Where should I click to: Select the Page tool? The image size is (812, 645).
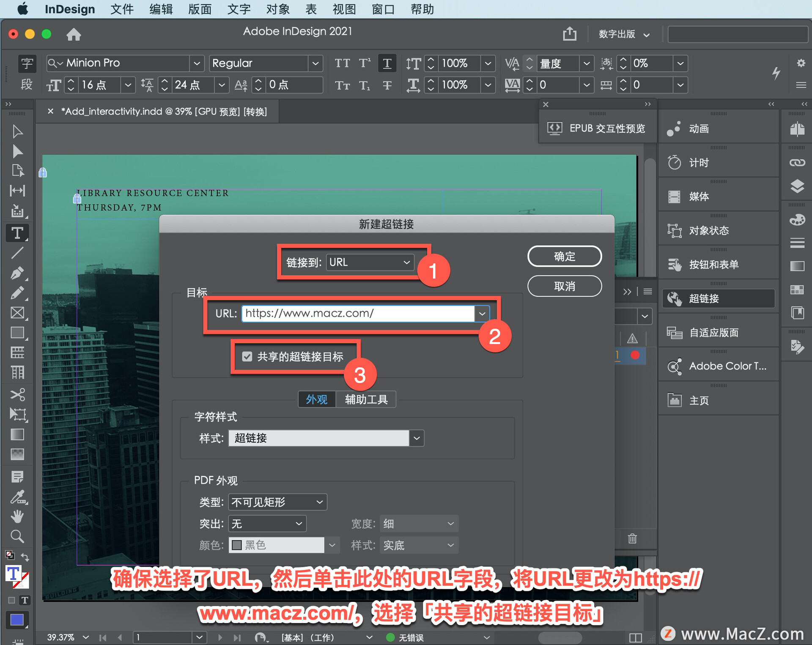click(17, 171)
